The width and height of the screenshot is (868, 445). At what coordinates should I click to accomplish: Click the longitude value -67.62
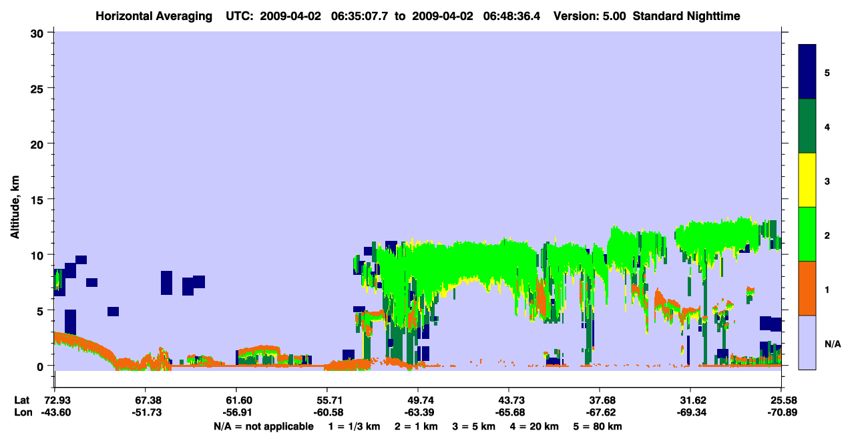click(x=600, y=412)
